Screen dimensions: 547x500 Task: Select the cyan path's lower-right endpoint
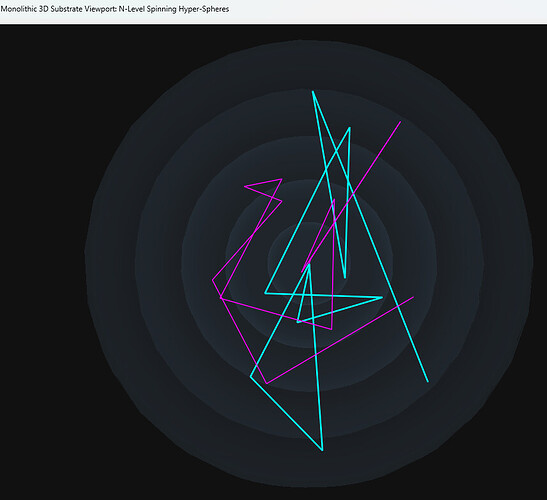428,381
